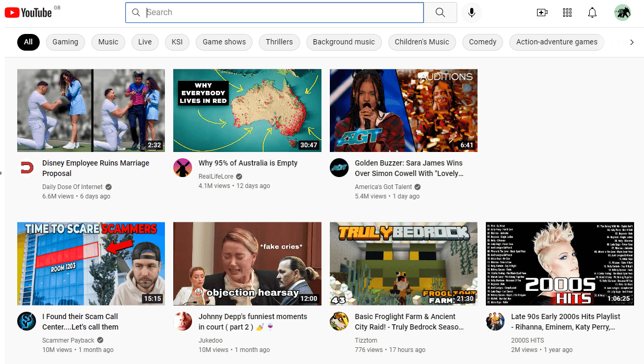
Task: Open title 'Disney Employee Ruins Marriage Proposal'
Action: coord(96,168)
